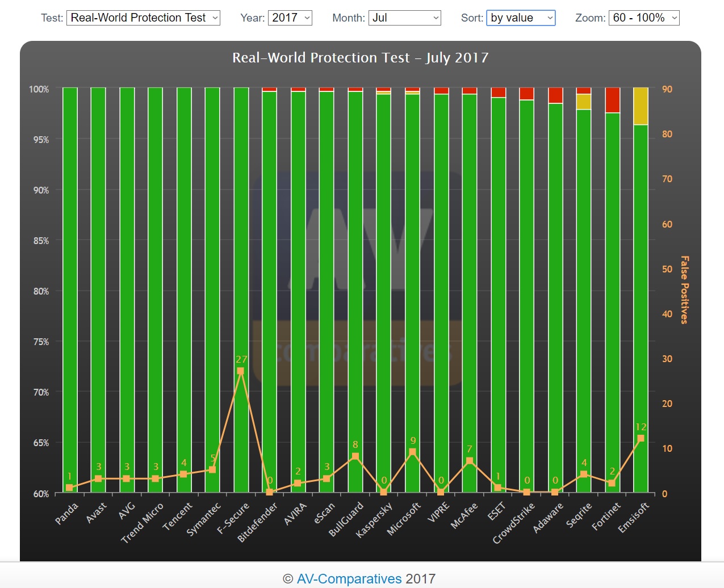The image size is (724, 588).
Task: Select the Avast green bar
Action: [x=98, y=289]
